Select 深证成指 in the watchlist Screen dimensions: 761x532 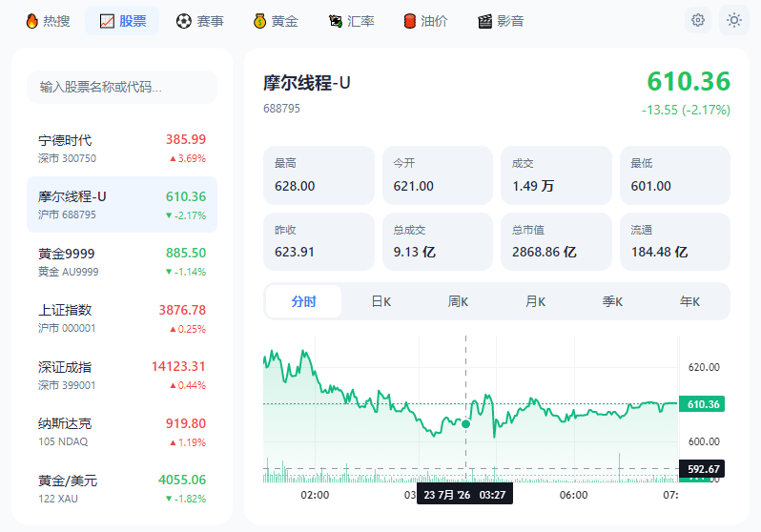tap(122, 376)
